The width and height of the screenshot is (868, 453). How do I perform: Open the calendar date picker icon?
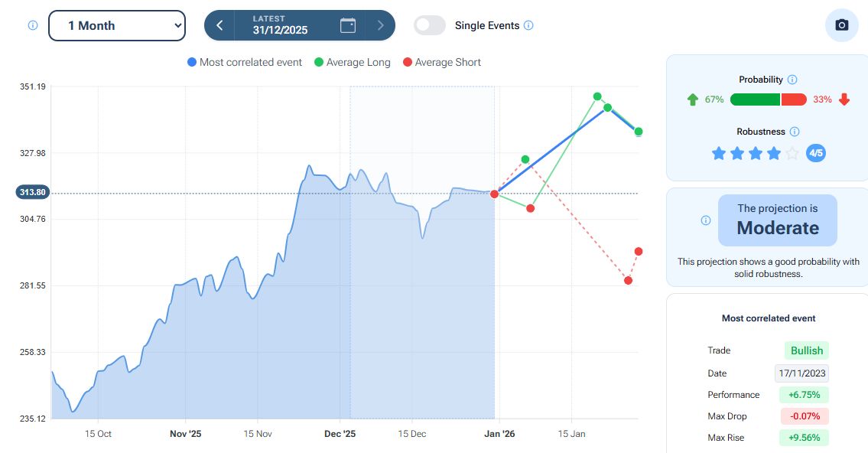pyautogui.click(x=348, y=25)
